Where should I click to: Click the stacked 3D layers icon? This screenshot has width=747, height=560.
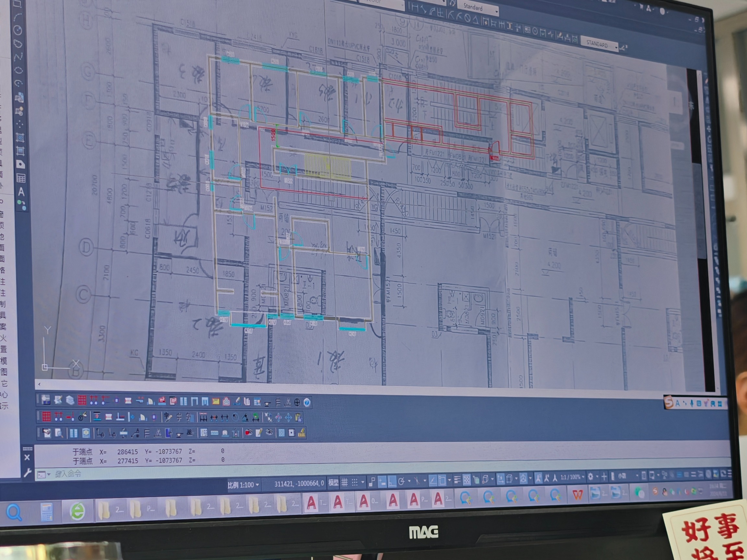(x=70, y=400)
